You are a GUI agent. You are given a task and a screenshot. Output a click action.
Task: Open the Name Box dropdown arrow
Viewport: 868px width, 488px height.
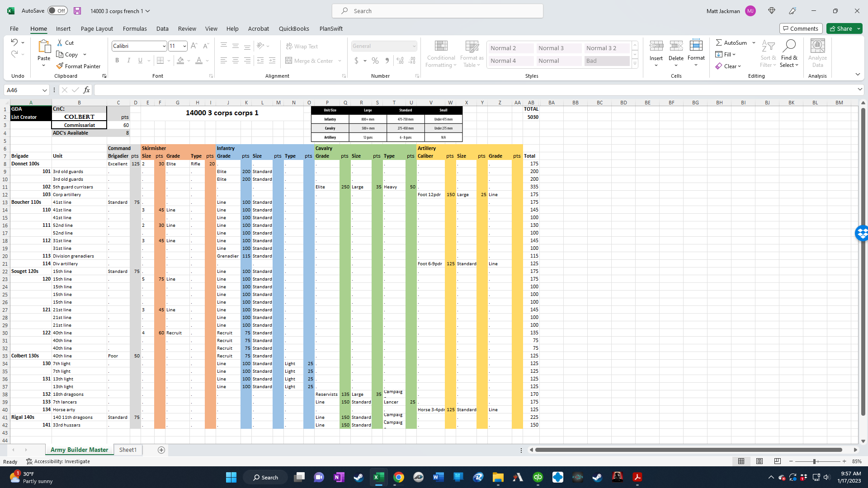click(44, 90)
